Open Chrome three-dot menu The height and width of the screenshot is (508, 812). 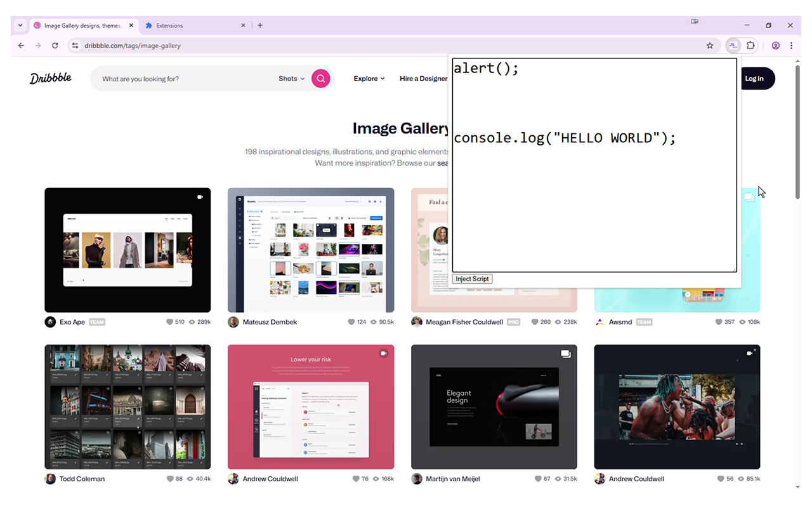[791, 46]
